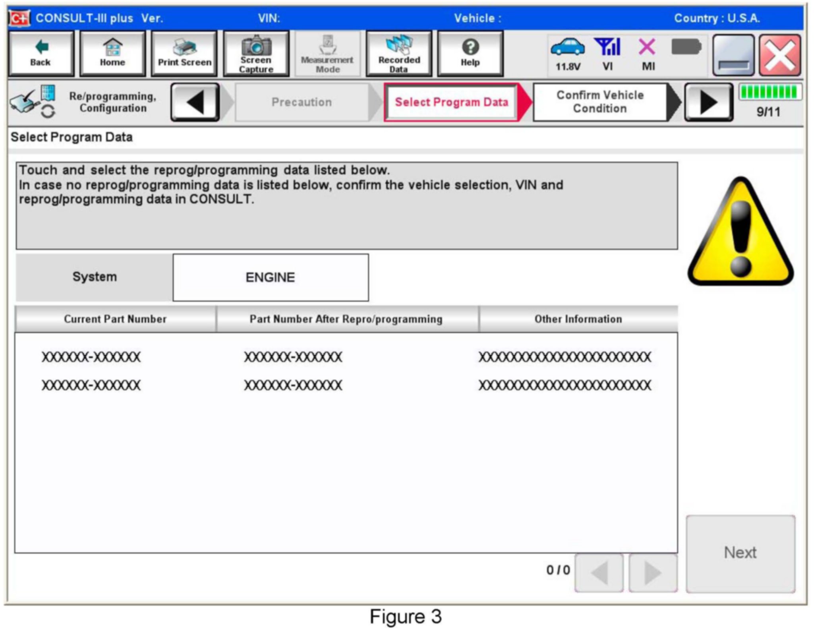This screenshot has height=644, width=814.
Task: Select the first program data row
Action: [x=346, y=357]
